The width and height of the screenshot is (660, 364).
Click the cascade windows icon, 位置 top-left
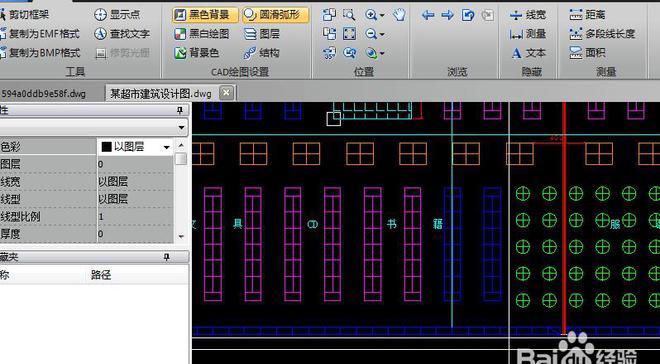pyautogui.click(x=330, y=15)
